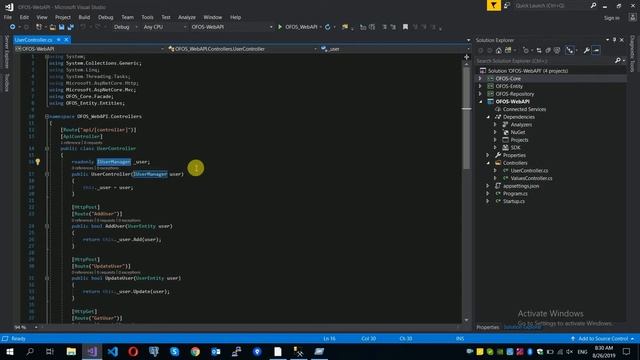The image size is (640, 360).
Task: Open the File menu
Action: 8,17
